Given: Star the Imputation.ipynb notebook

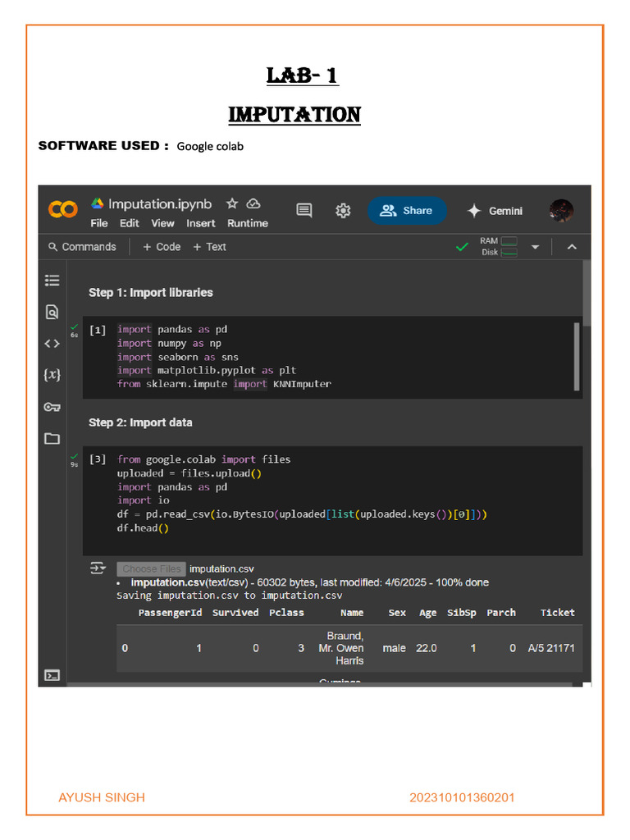Looking at the screenshot, I should pos(232,203).
